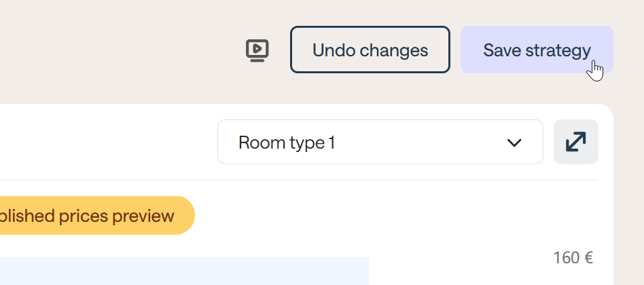Revert edits with Undo changes
This screenshot has height=285, width=644.
(x=370, y=50)
